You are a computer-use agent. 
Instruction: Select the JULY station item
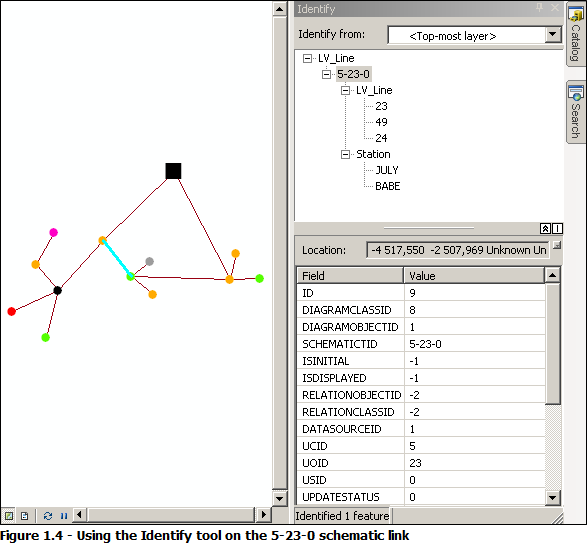(x=387, y=170)
